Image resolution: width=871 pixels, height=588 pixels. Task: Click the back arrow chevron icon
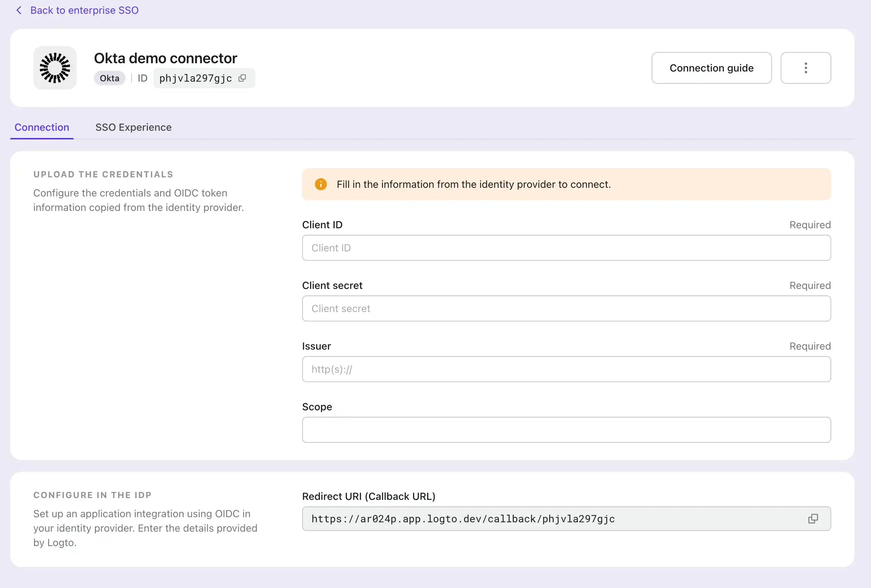coord(19,10)
